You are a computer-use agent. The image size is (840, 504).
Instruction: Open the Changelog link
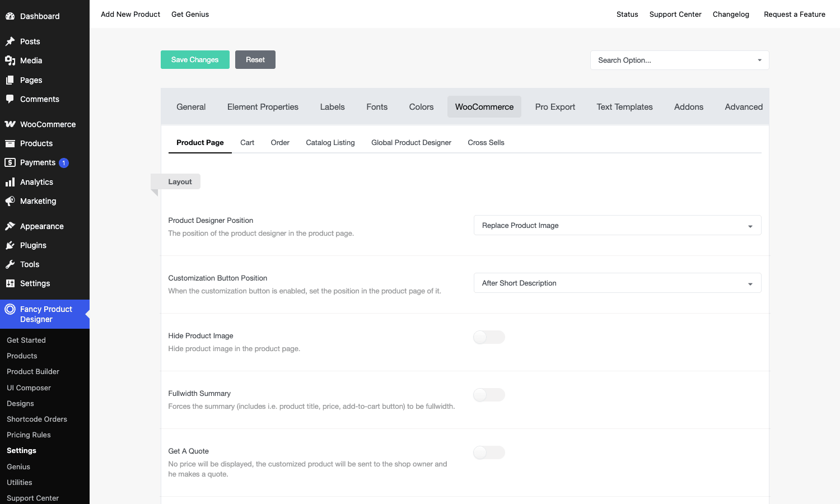(x=731, y=14)
